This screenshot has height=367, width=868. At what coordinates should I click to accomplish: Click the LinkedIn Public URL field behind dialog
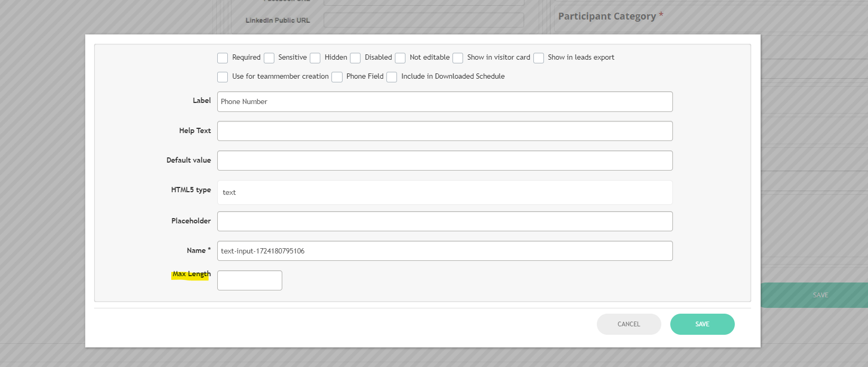[423, 20]
